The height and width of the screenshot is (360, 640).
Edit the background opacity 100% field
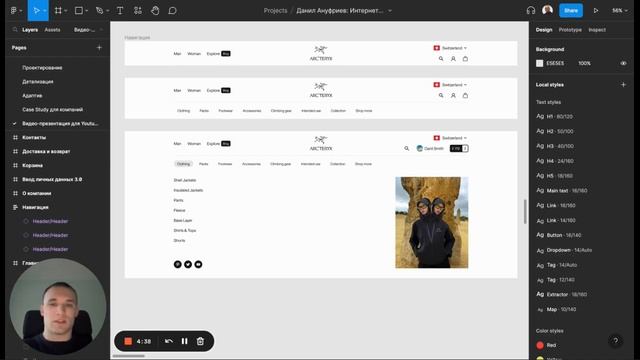tap(584, 63)
